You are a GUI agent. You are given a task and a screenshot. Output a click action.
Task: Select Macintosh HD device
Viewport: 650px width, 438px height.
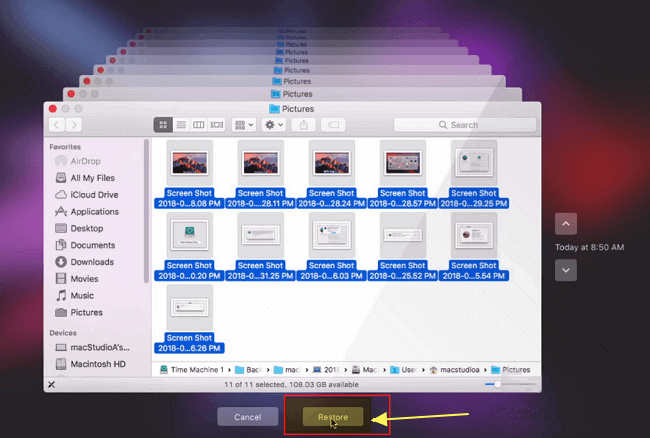pos(91,364)
